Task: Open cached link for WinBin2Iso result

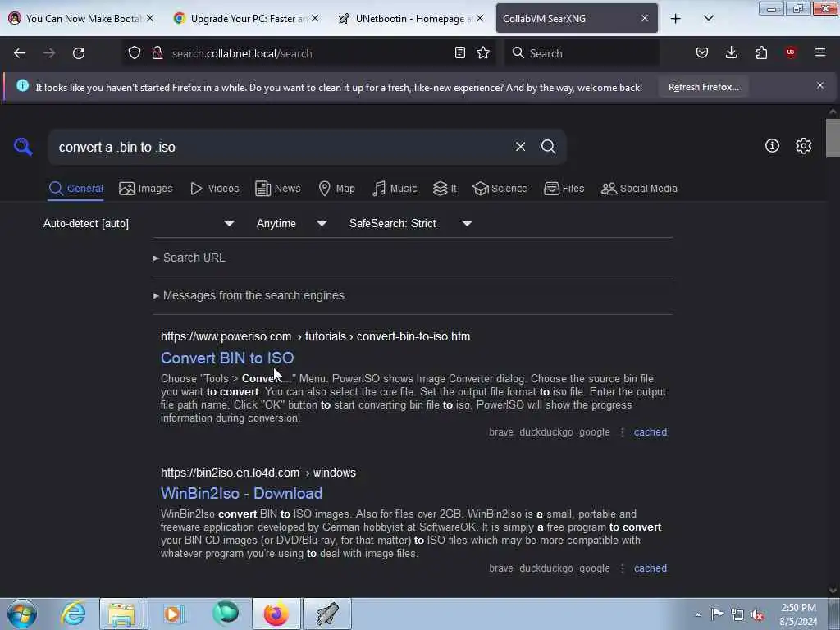Action: 651,568
